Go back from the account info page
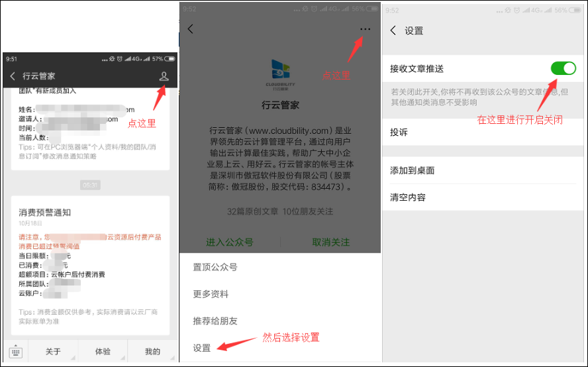This screenshot has width=588, height=367. [191, 29]
